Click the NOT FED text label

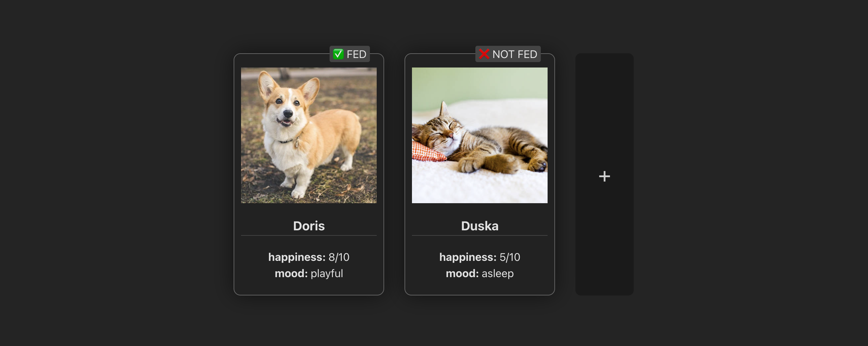[x=515, y=54]
